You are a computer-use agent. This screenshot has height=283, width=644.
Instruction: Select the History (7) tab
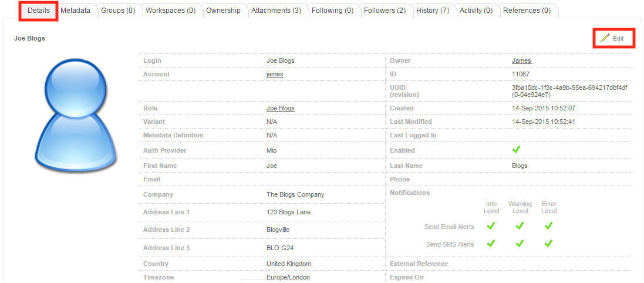pyautogui.click(x=433, y=11)
